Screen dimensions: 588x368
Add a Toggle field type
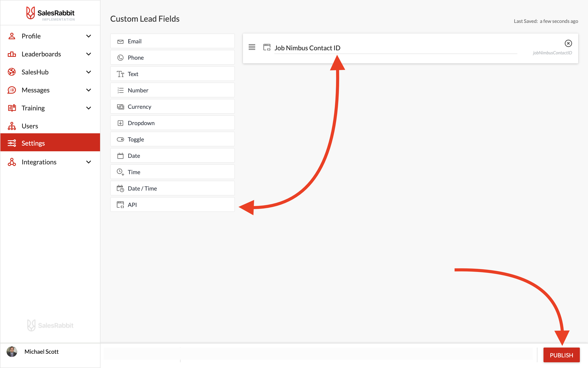tap(173, 139)
